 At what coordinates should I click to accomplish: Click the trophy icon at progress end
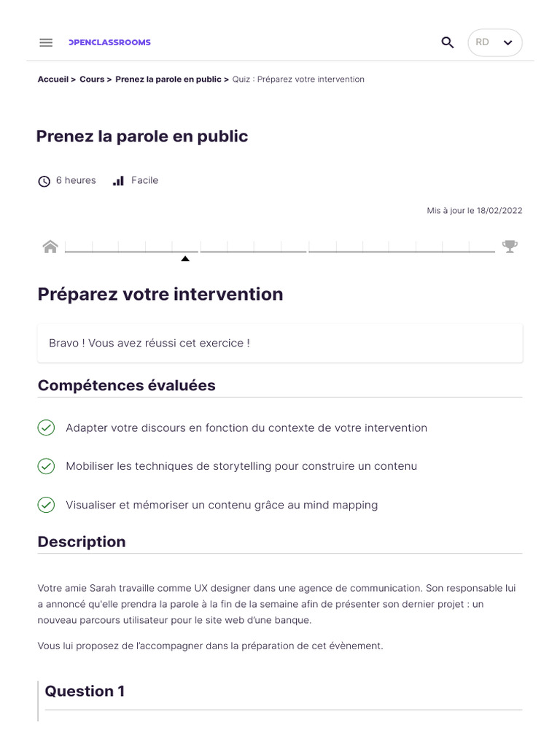click(x=510, y=247)
